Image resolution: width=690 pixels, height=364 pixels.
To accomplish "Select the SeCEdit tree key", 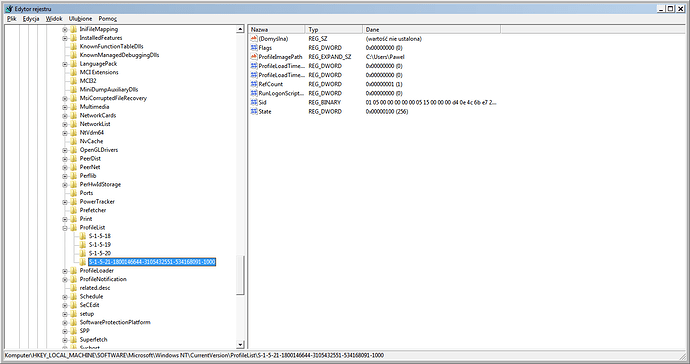I will click(89, 305).
